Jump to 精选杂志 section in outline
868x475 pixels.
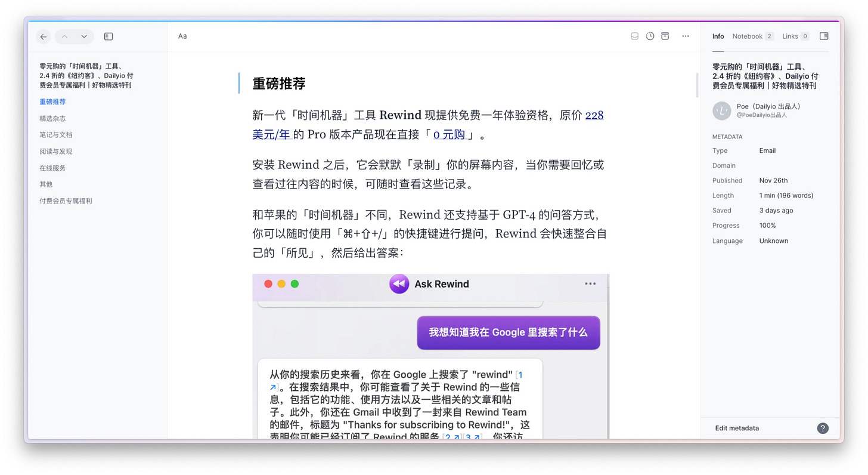pyautogui.click(x=52, y=118)
